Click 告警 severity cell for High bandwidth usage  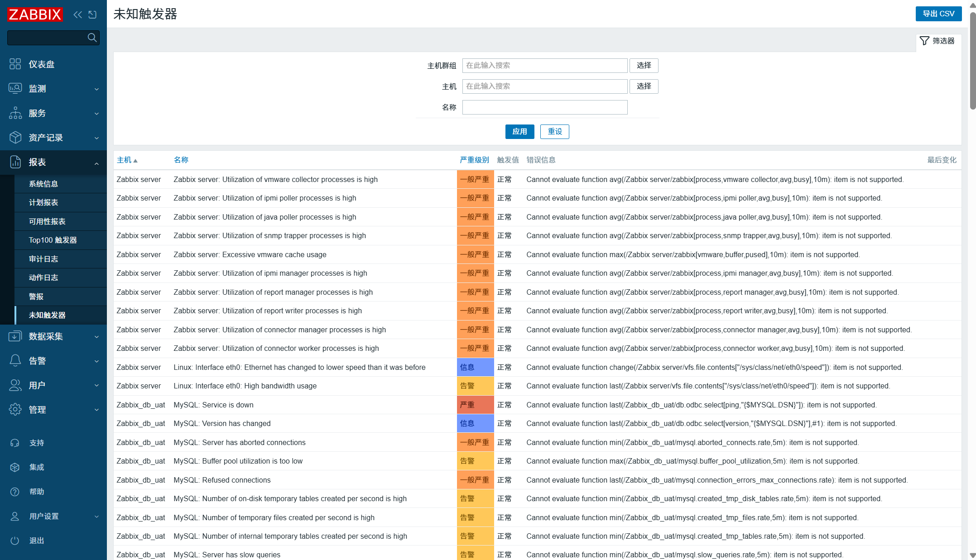coord(475,386)
